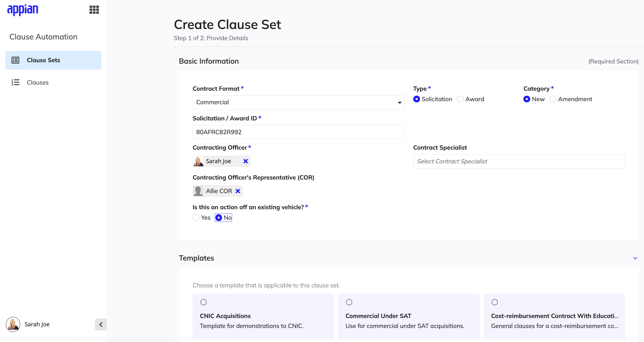The height and width of the screenshot is (342, 644).
Task: Click Allie COR's placeholder avatar
Action: 198,191
